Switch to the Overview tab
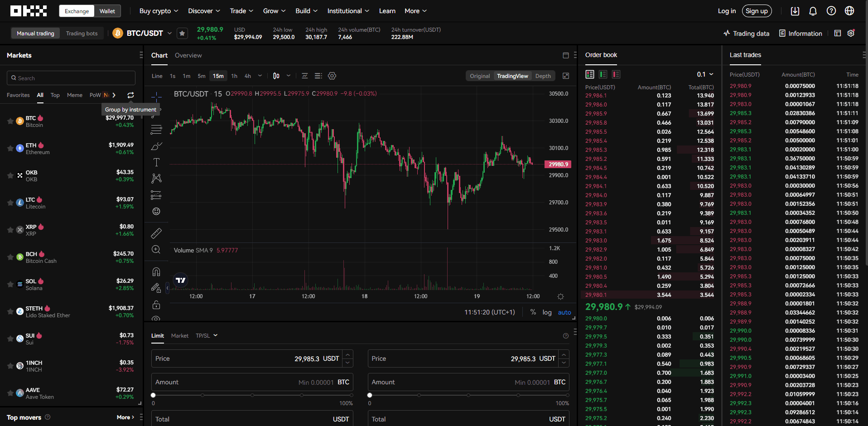The width and height of the screenshot is (868, 426). (x=188, y=55)
